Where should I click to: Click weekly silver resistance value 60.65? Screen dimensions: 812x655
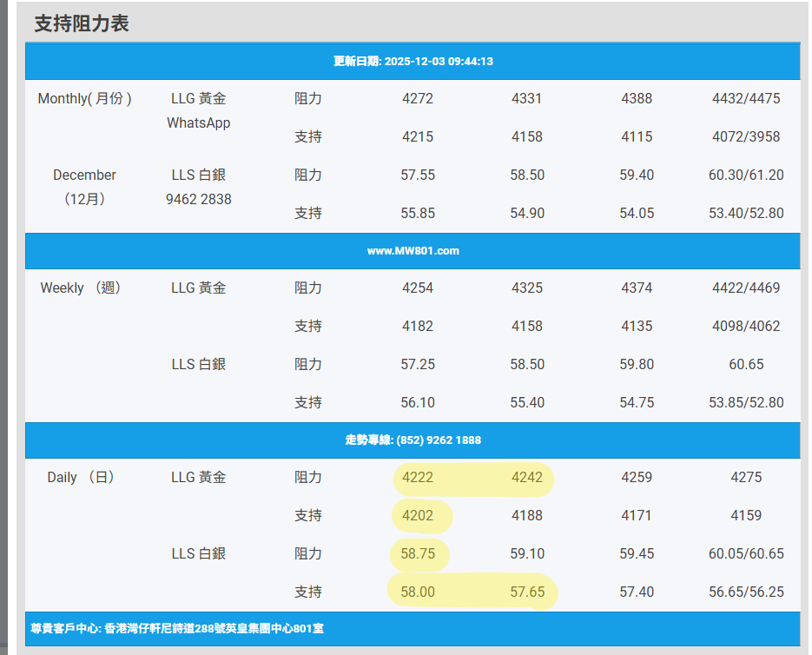click(x=745, y=365)
